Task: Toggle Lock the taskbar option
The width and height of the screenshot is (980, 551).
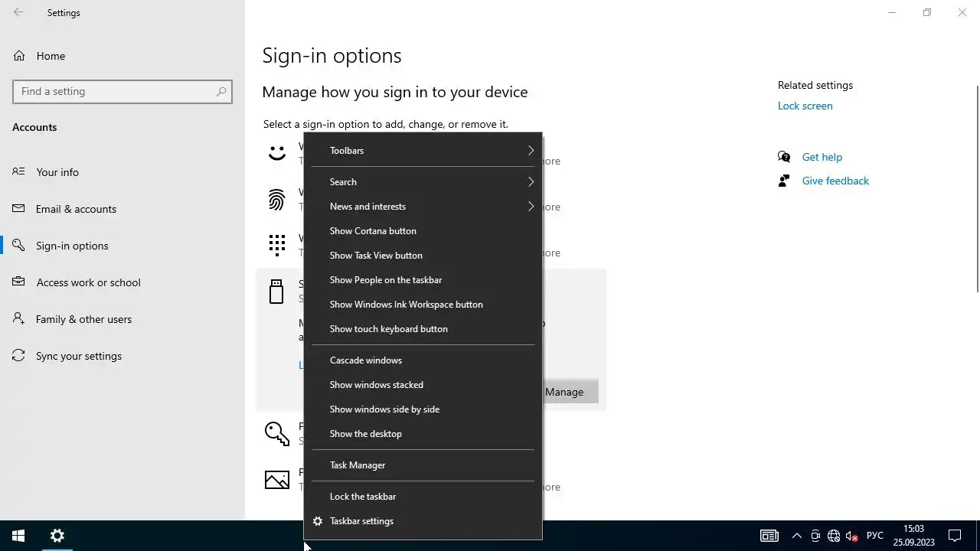Action: pos(423,497)
